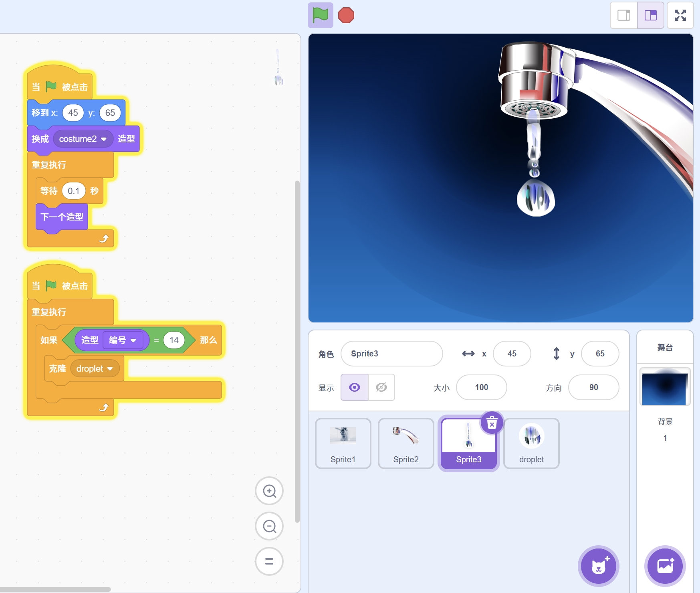
Task: Switch to large stage layout
Action: point(650,15)
